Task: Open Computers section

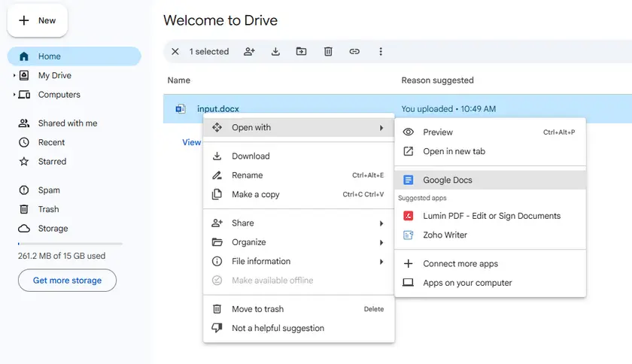Action: pyautogui.click(x=59, y=95)
